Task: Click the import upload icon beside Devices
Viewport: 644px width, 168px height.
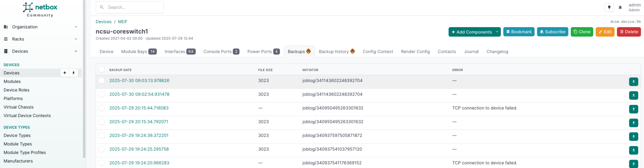Action: 74,73
